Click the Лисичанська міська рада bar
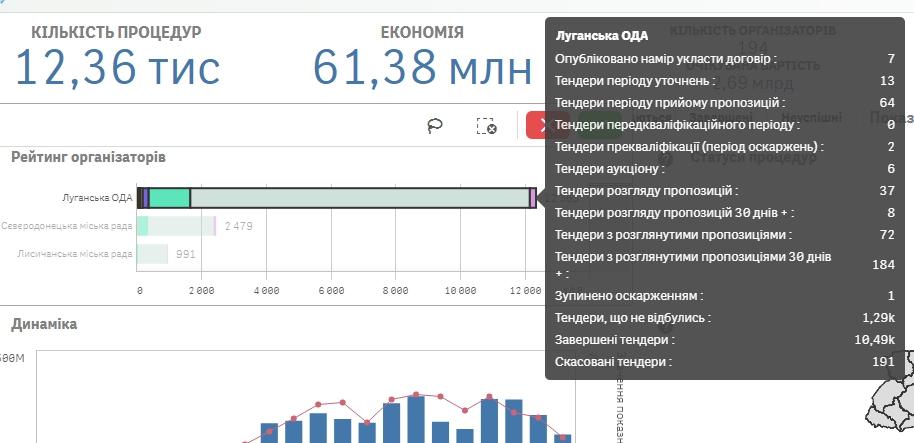914x443 pixels. coord(153,254)
